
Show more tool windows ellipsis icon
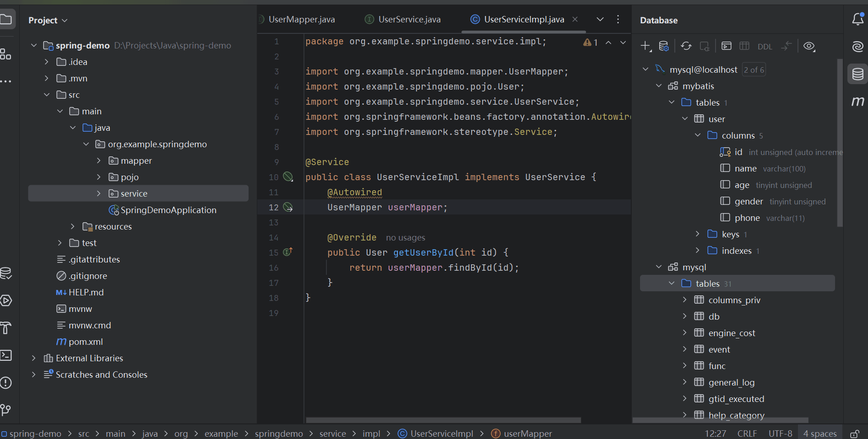(x=5, y=81)
